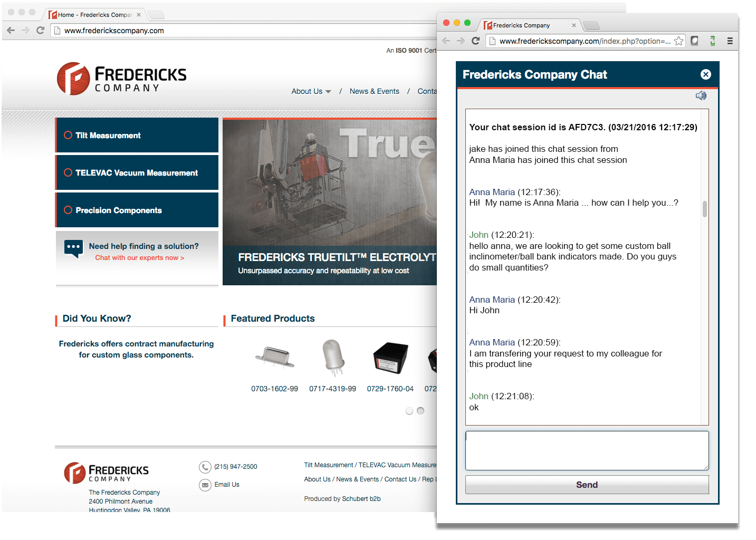The image size is (756, 540).
Task: Click the phone icon in footer
Action: click(x=205, y=467)
